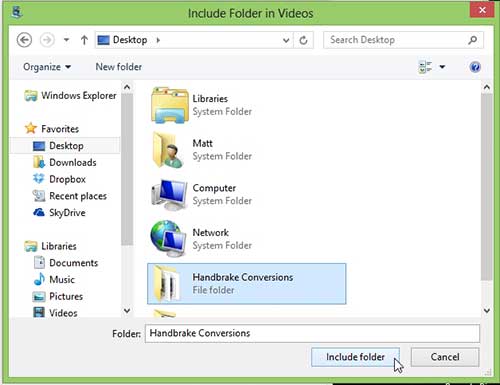
Task: Click the Back navigation arrow
Action: coord(24,40)
